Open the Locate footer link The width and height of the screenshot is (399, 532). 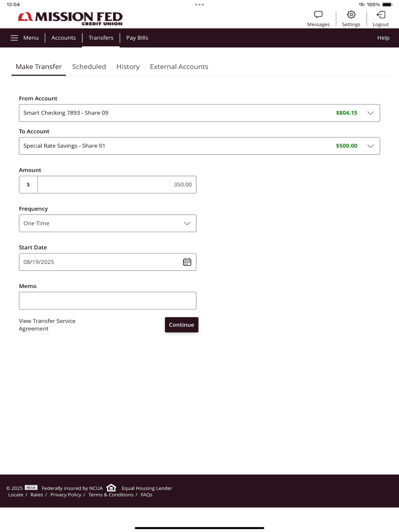coord(16,495)
